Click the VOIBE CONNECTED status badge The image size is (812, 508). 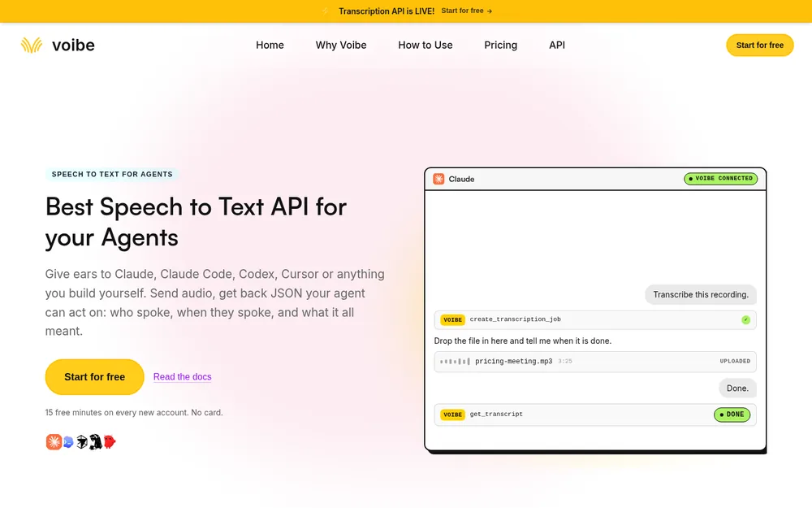point(721,178)
